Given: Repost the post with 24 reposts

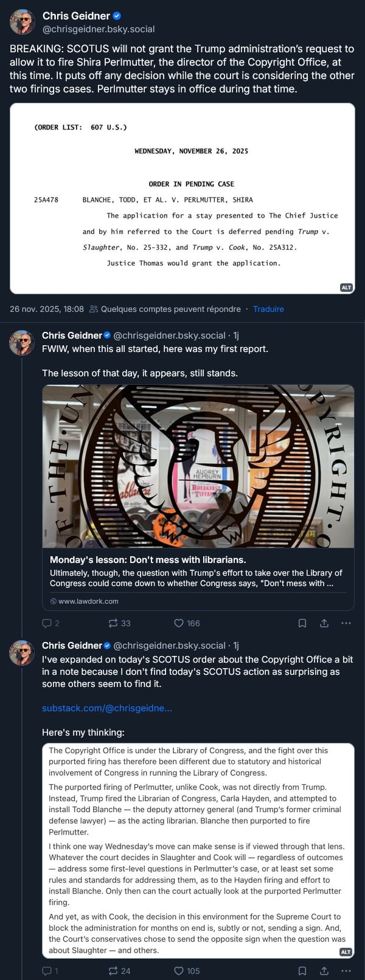Looking at the screenshot, I should click(x=113, y=971).
